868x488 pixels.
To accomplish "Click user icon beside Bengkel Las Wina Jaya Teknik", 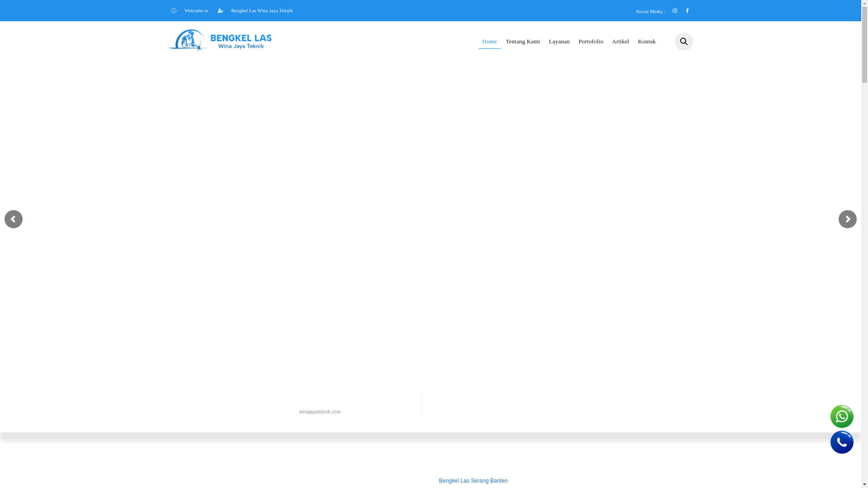I will coord(220,11).
